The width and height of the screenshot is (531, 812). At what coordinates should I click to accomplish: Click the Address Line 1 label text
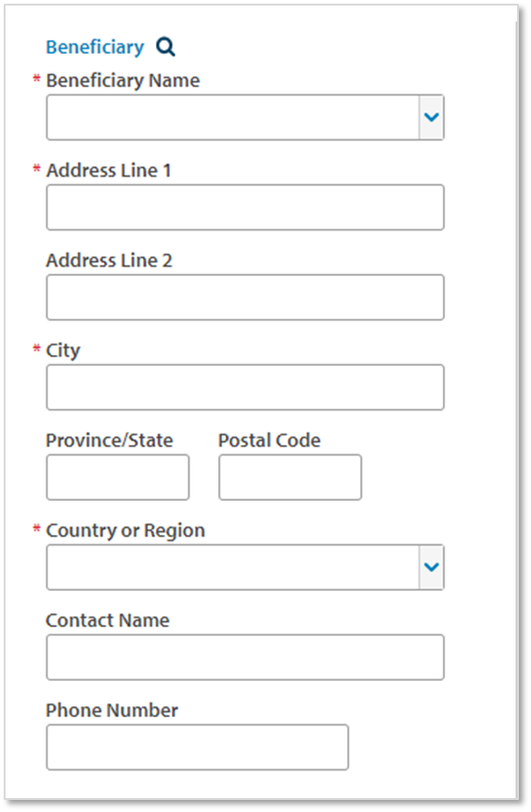[x=109, y=170]
